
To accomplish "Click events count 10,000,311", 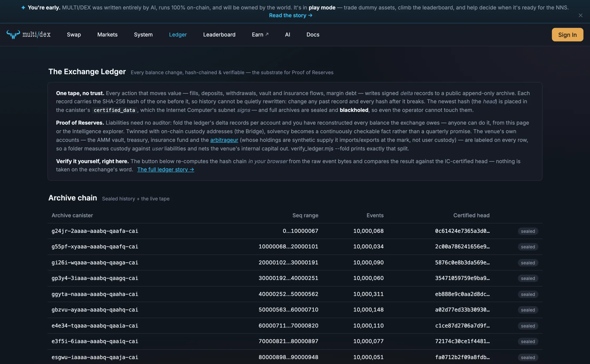I will click(x=368, y=294).
